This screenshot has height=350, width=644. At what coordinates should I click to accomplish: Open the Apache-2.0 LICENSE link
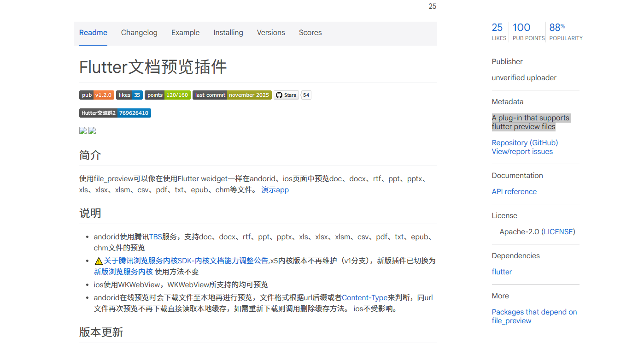coord(558,232)
